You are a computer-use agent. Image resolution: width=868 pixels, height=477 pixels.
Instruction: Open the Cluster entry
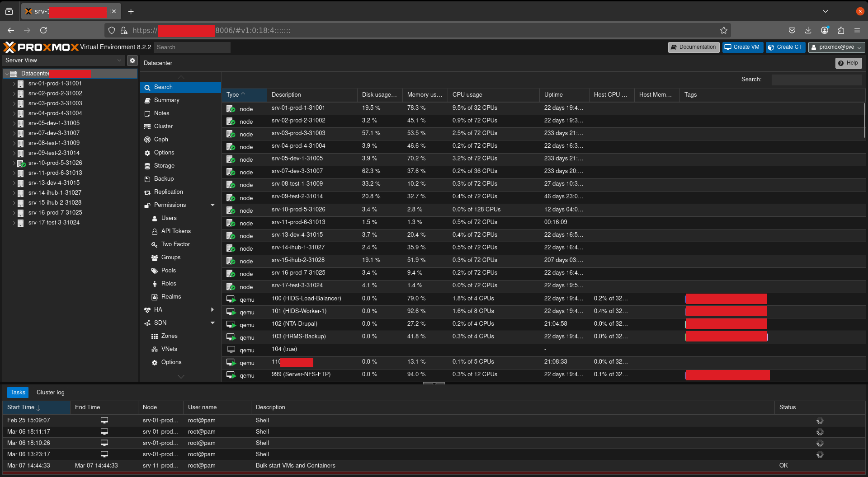pos(180,126)
